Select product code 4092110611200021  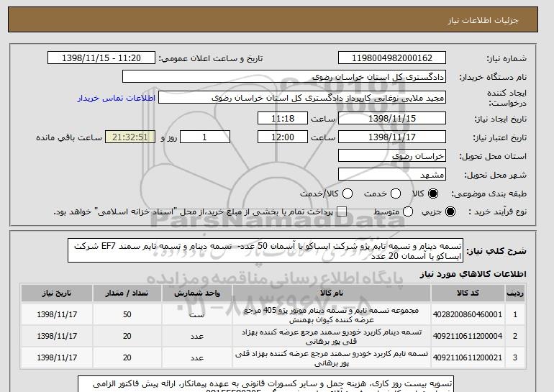468,357
